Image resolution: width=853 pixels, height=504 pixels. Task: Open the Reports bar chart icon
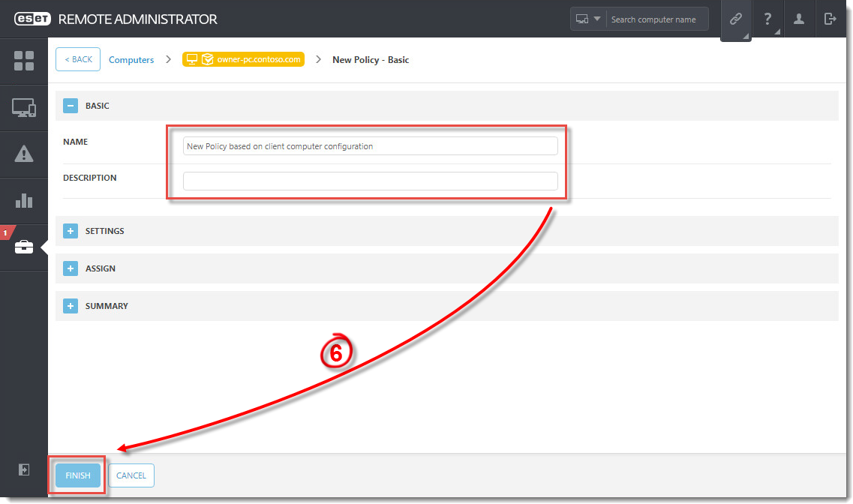click(24, 200)
